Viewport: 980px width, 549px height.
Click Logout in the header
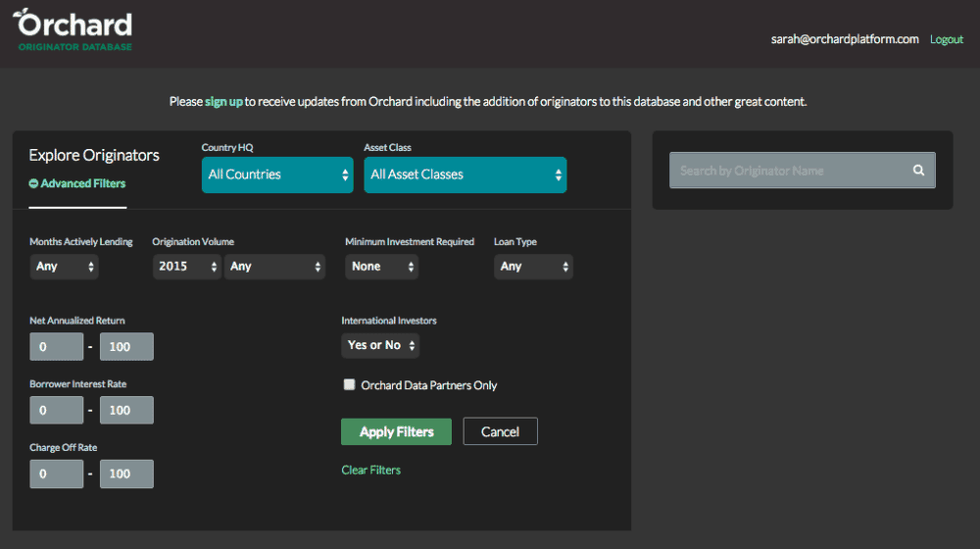click(x=947, y=39)
